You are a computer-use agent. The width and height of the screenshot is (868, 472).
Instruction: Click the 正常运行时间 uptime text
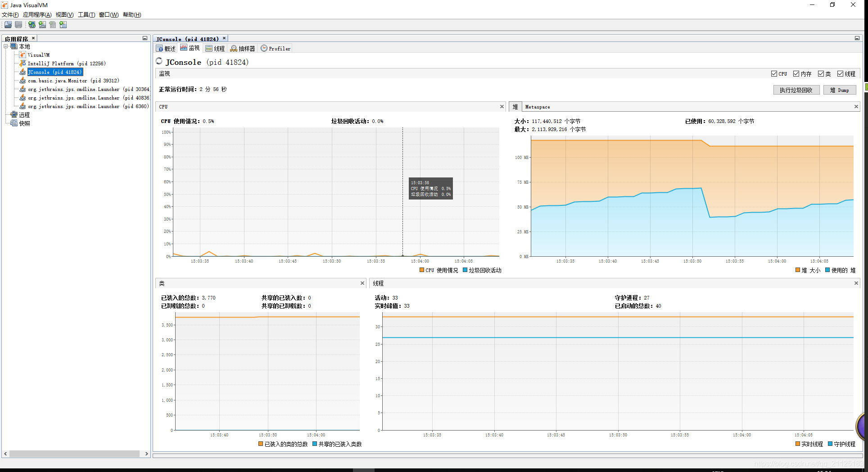[193, 90]
